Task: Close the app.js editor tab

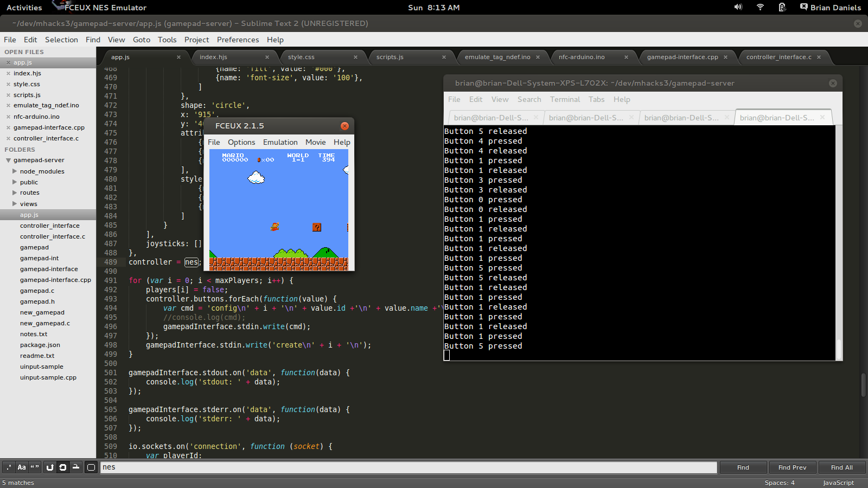Action: (178, 57)
